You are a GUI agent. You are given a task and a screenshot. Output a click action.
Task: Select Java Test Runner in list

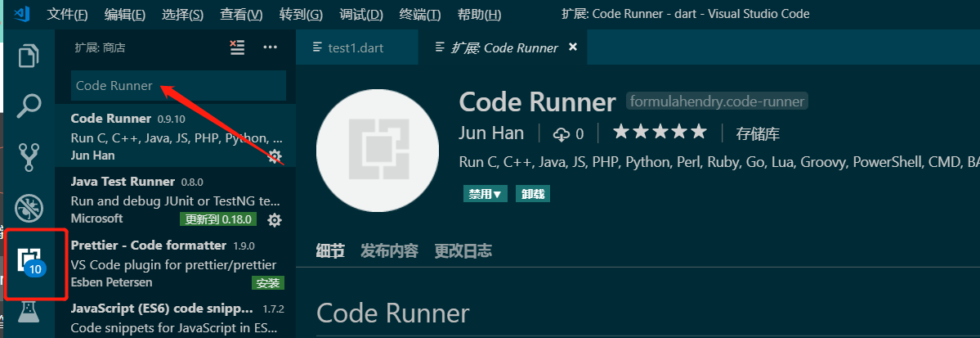pyautogui.click(x=176, y=199)
